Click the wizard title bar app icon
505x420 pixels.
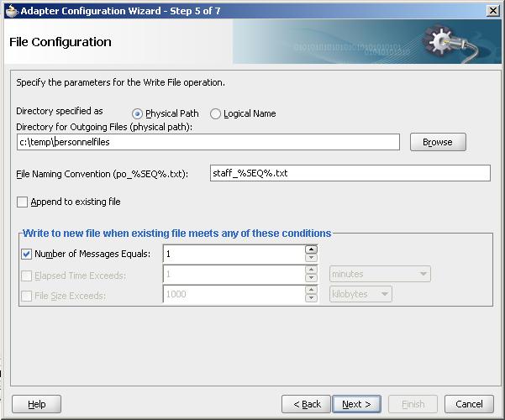coord(12,11)
